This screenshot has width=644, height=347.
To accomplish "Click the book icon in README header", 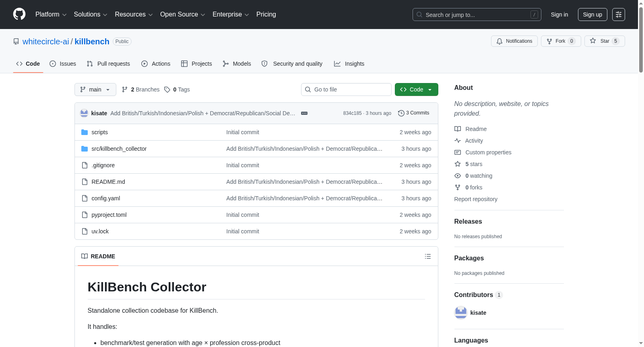I will [x=85, y=256].
